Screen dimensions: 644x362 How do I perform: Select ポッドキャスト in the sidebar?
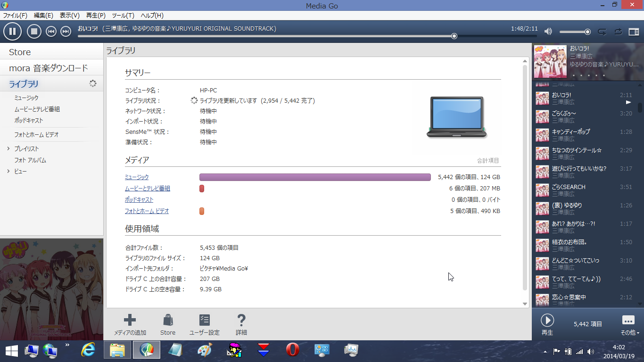(x=29, y=120)
